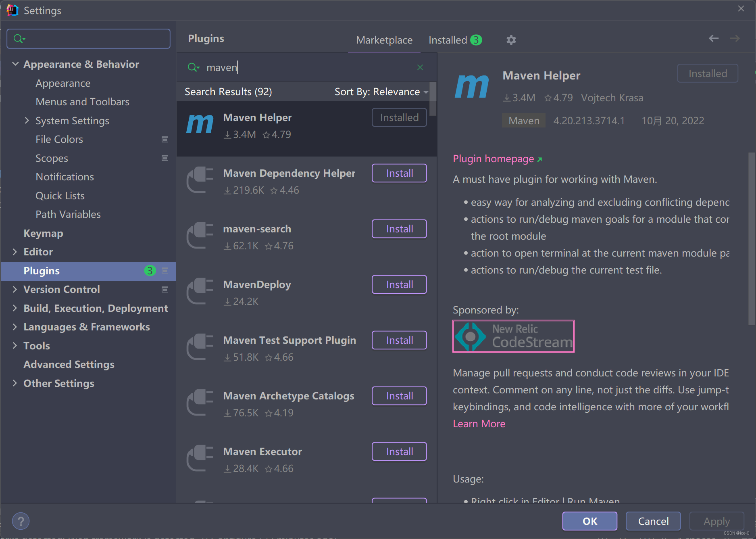This screenshot has height=539, width=756.
Task: Switch to the Marketplace tab
Action: 384,40
